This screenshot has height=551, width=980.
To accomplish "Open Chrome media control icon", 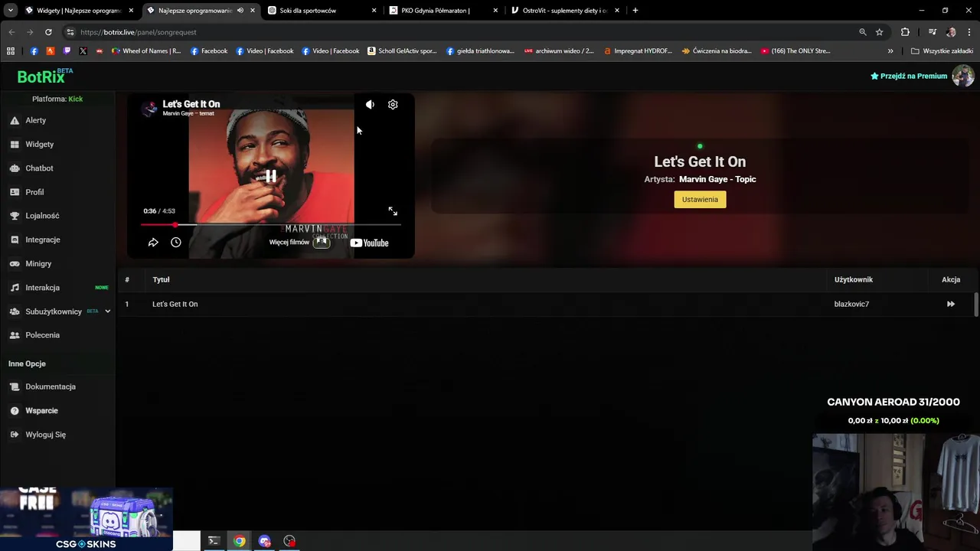I will [x=932, y=32].
